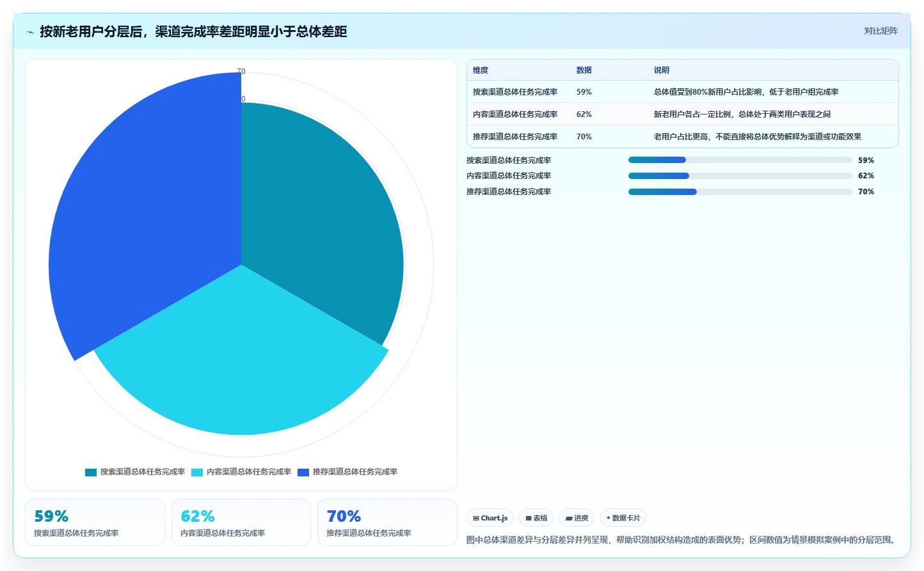Click the description starting 老用户占比更高
The height and width of the screenshot is (571, 924).
click(x=758, y=137)
